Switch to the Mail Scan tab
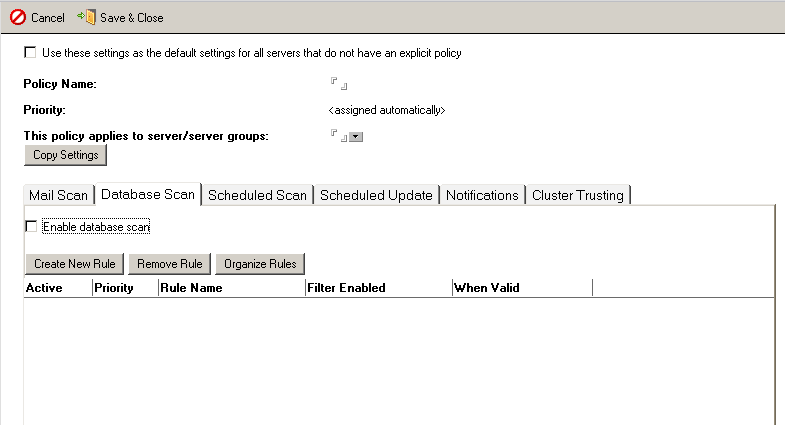Viewport: 785px width, 425px height. point(59,195)
